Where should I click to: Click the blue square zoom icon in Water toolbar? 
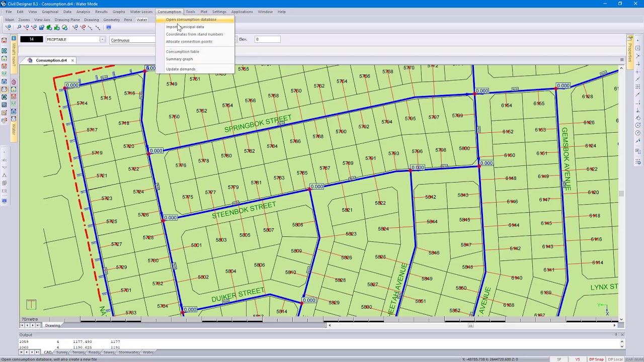(x=42, y=27)
